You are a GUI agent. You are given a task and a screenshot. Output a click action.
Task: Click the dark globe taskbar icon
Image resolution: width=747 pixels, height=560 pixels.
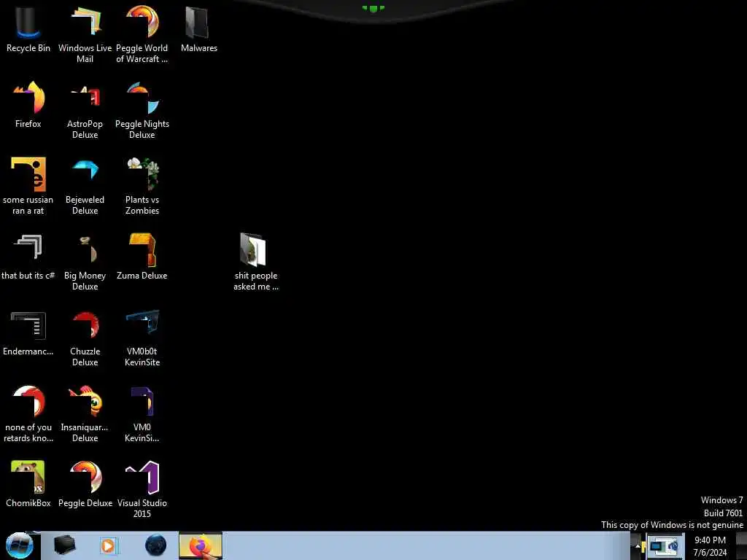(x=156, y=545)
